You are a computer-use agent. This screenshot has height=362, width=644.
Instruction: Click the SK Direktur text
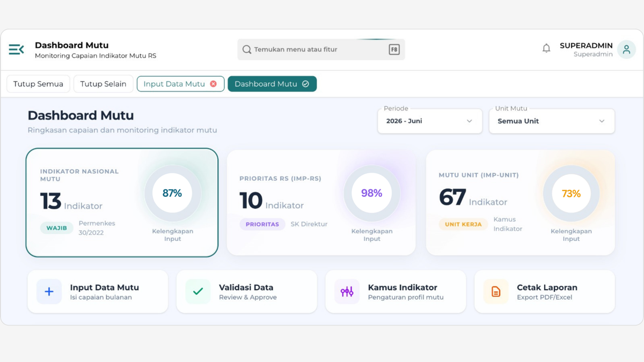click(309, 224)
